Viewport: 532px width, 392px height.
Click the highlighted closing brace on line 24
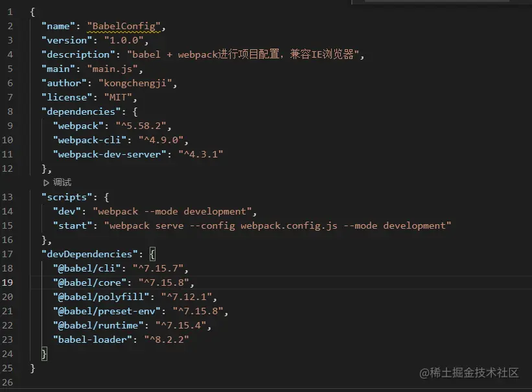click(x=44, y=354)
